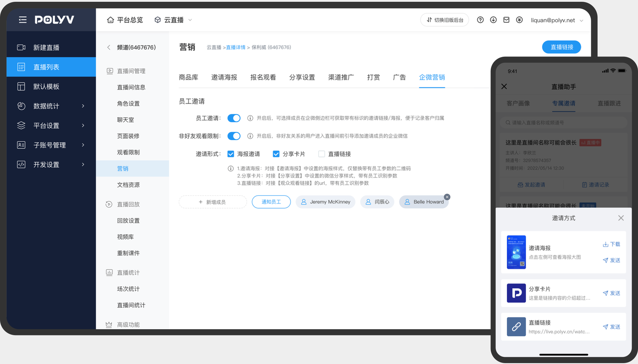Image resolution: width=638 pixels, height=364 pixels.
Task: Open the liquan@polyv.net account dropdown
Action: 556,20
